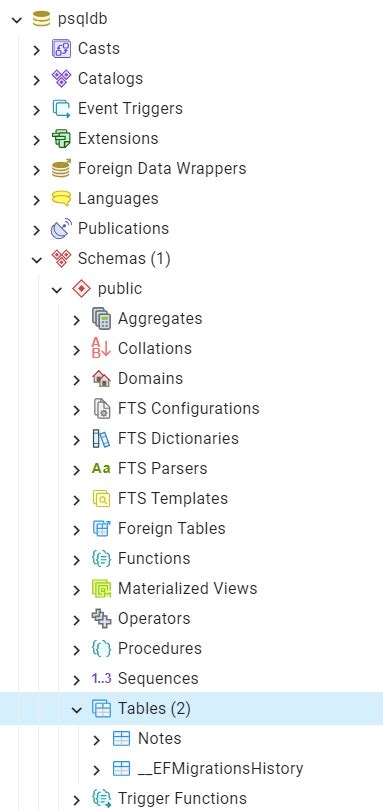The height and width of the screenshot is (811, 383).
Task: Click the psqldb database icon
Action: pos(41,19)
